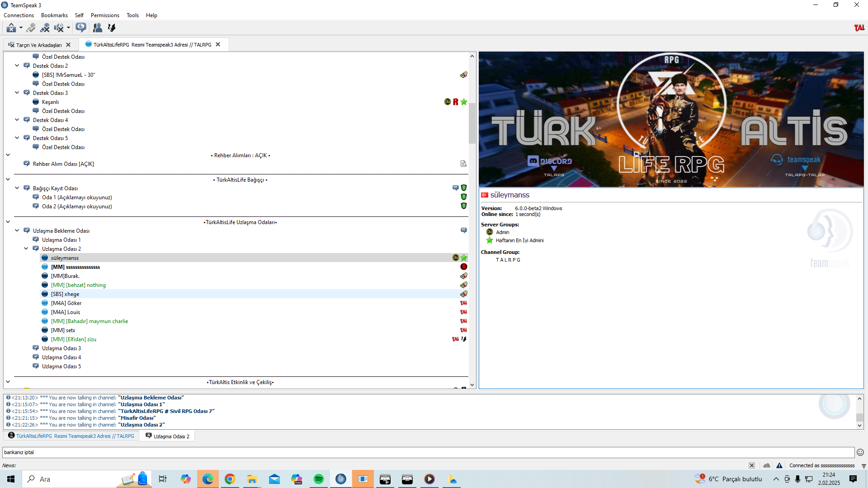
Task: Switch to TürkAltisLifeRPG server chat tab
Action: coord(71,436)
